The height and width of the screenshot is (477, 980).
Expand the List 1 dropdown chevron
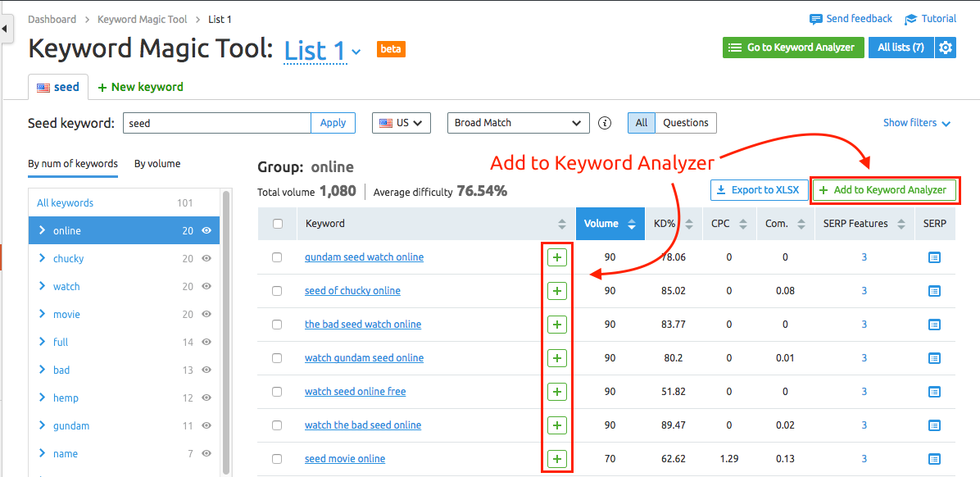(356, 52)
